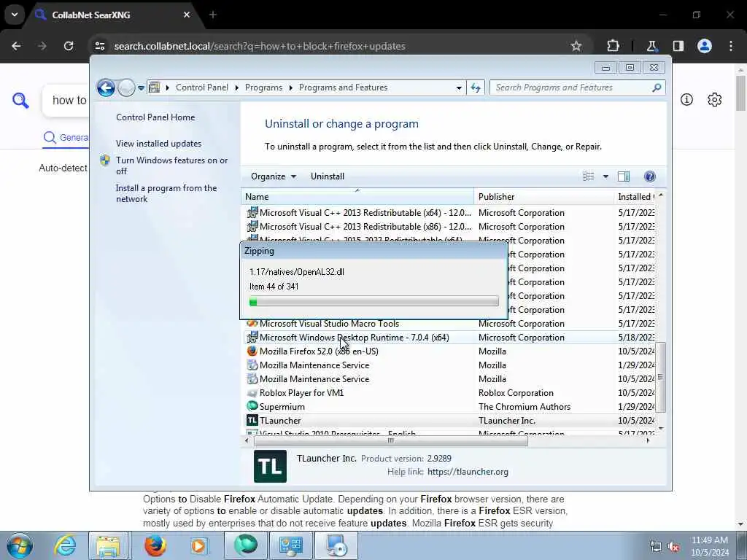Open Control Panel Home link
This screenshot has height=560, width=747.
coord(155,117)
